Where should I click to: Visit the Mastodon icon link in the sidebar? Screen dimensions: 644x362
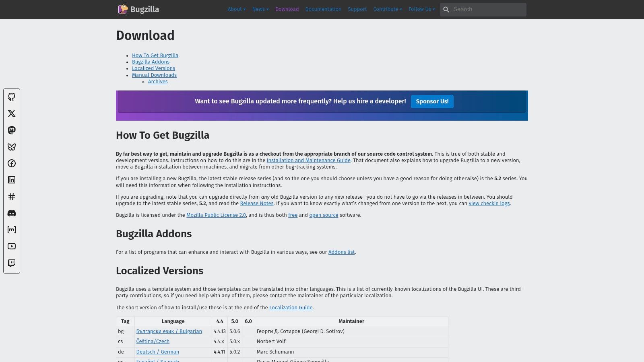tap(12, 130)
